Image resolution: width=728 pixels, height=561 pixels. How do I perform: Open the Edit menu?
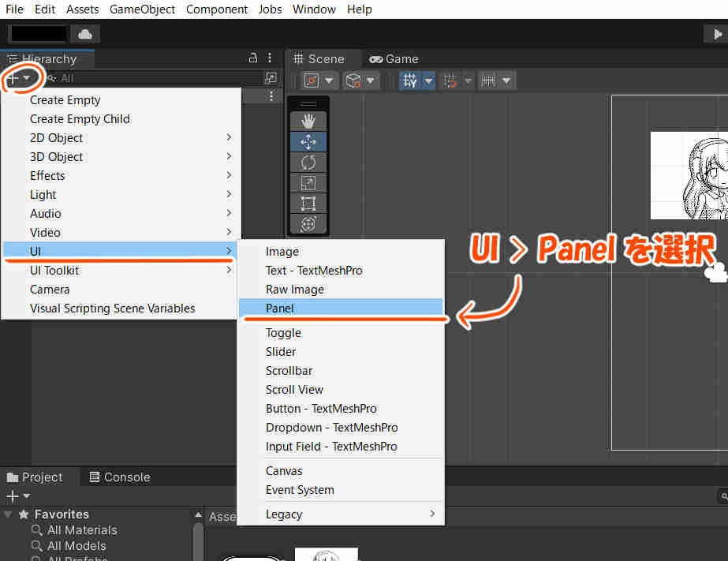(45, 9)
